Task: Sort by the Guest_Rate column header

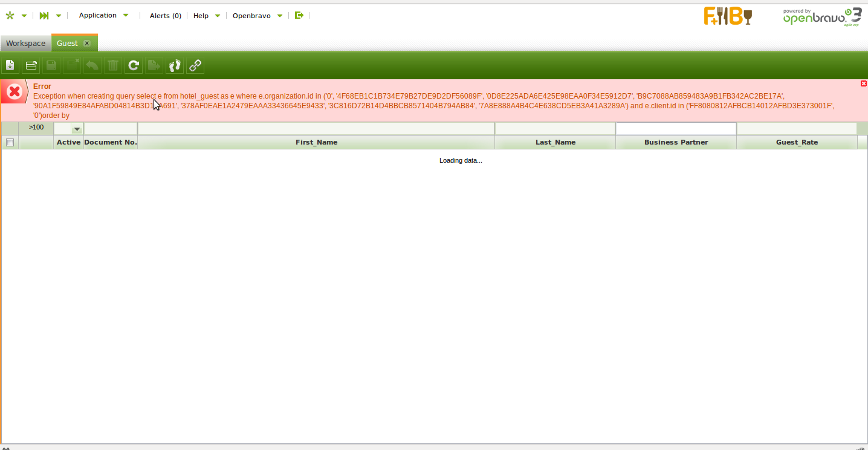Action: (797, 142)
